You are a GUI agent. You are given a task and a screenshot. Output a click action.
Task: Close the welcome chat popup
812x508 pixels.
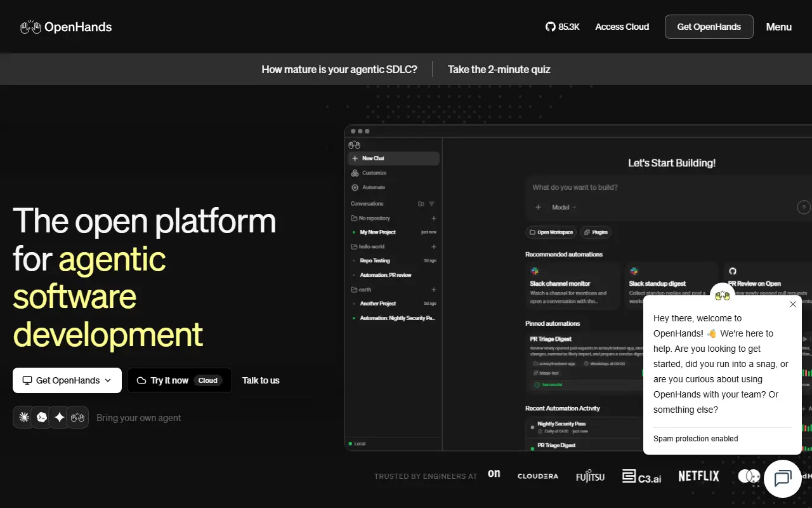click(793, 304)
